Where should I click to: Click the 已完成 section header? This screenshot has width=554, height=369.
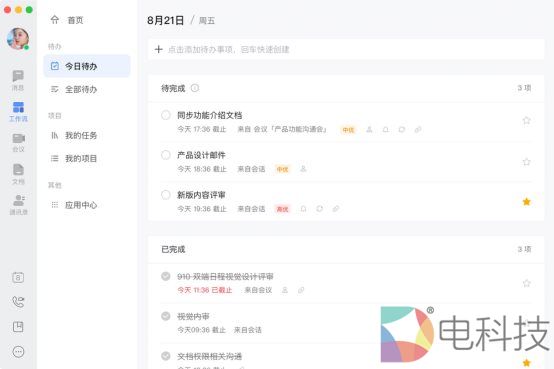click(x=173, y=250)
